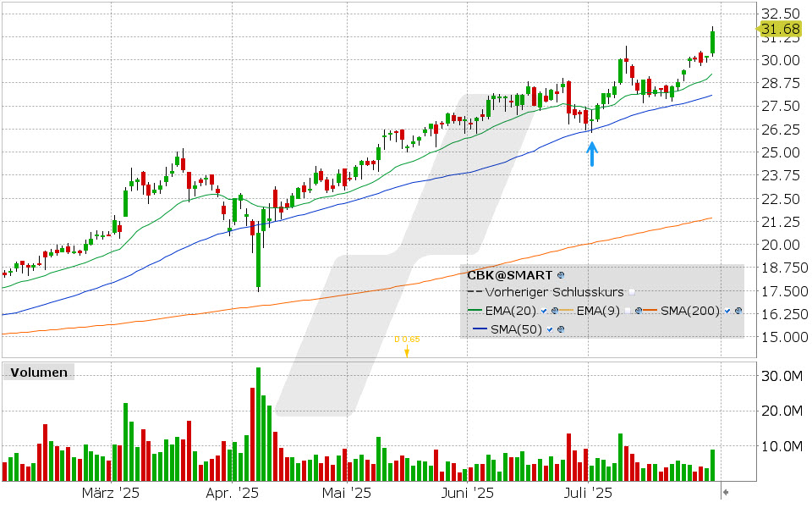The height and width of the screenshot is (508, 812).
Task: Click the small arrow icon right of the date axis
Action: click(726, 492)
